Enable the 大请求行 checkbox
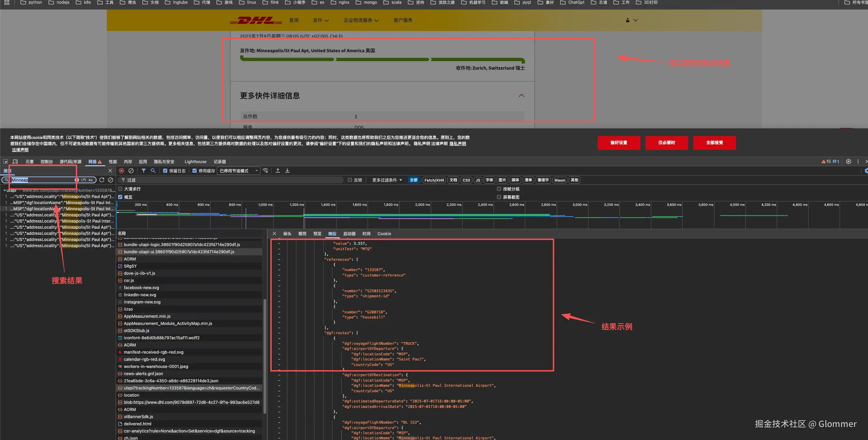 pos(120,189)
